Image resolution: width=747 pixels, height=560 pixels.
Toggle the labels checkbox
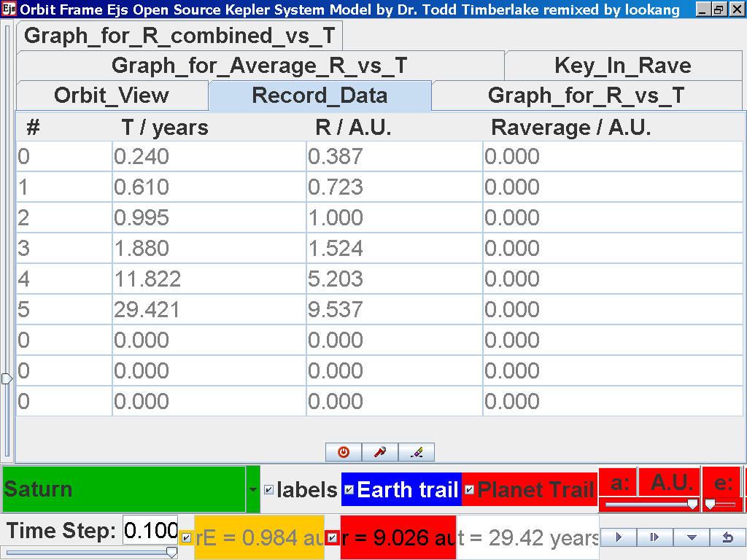(269, 490)
